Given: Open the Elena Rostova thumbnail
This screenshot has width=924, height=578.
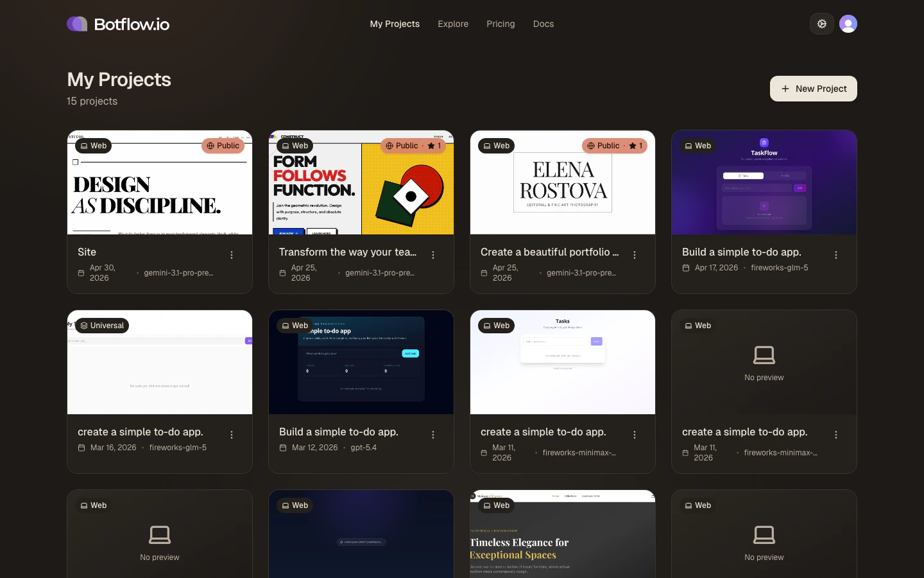Looking at the screenshot, I should tap(563, 182).
